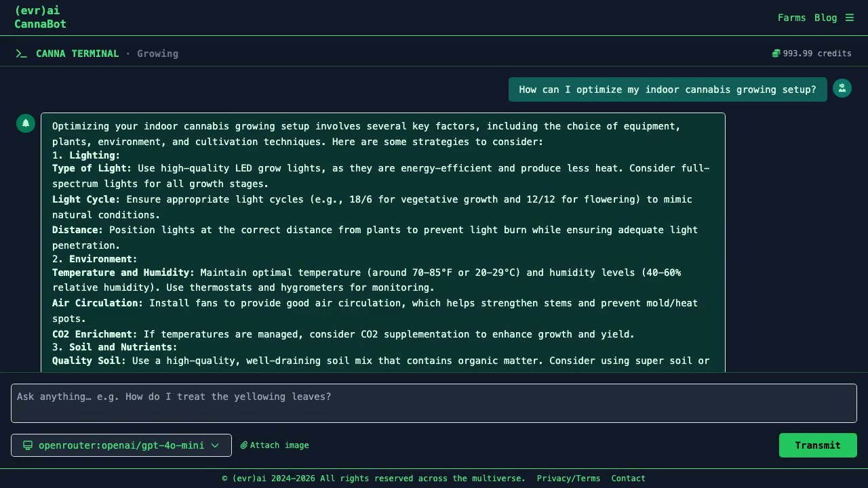Focus the Ask anything input field
The image size is (868, 488).
click(434, 403)
